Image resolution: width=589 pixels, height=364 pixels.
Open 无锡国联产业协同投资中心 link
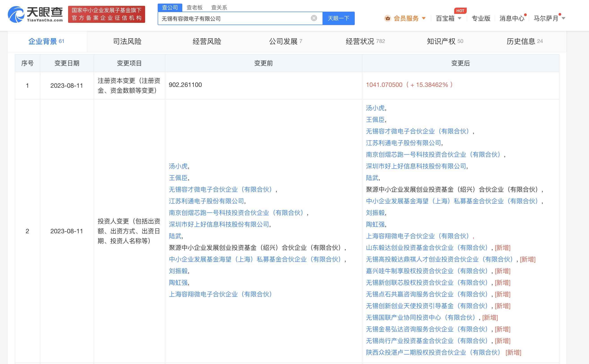tap(421, 317)
